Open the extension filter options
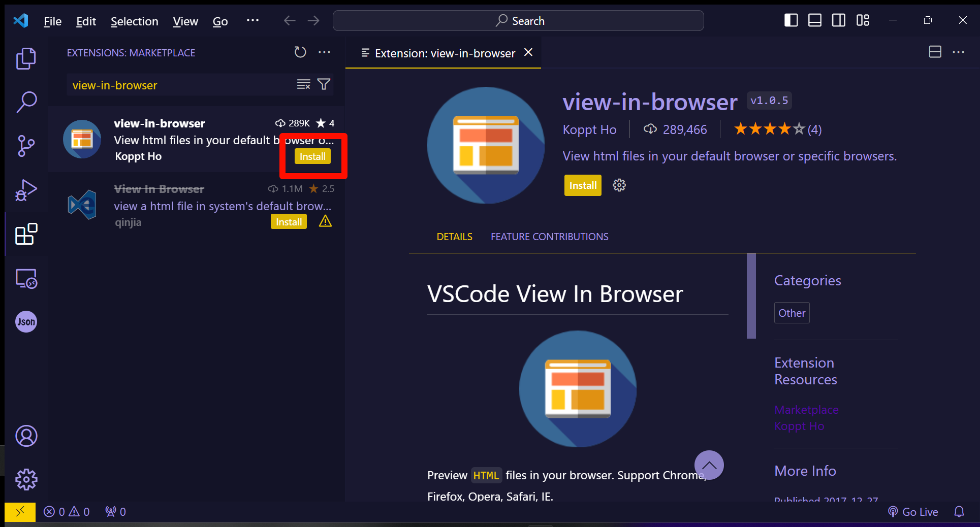980x527 pixels. pos(324,84)
